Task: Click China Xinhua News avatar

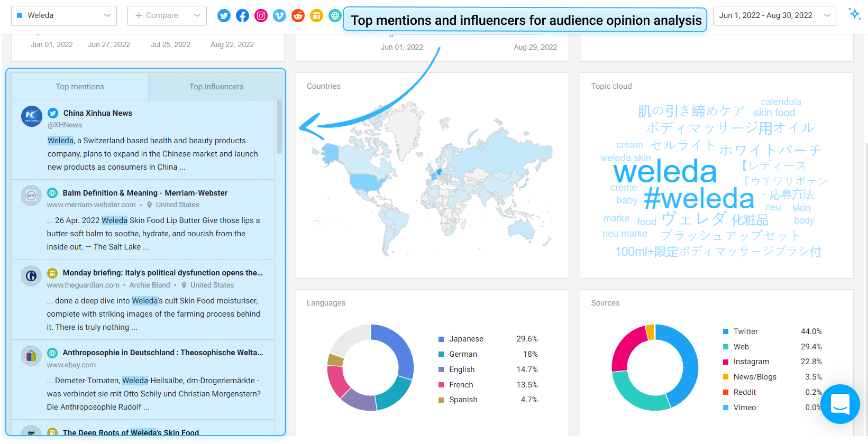Action: (x=32, y=116)
